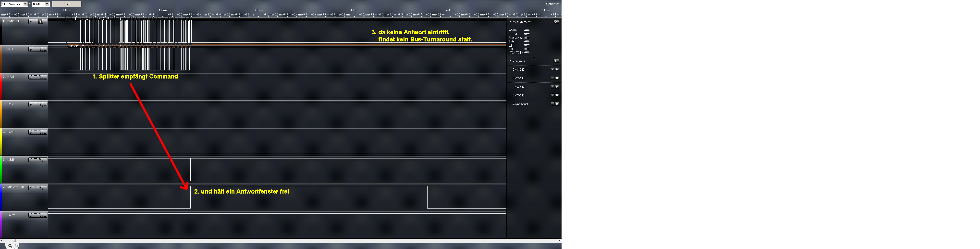980x249 pixels.
Task: Open the 16 MHz sample rate dropdown
Action: click(47, 4)
